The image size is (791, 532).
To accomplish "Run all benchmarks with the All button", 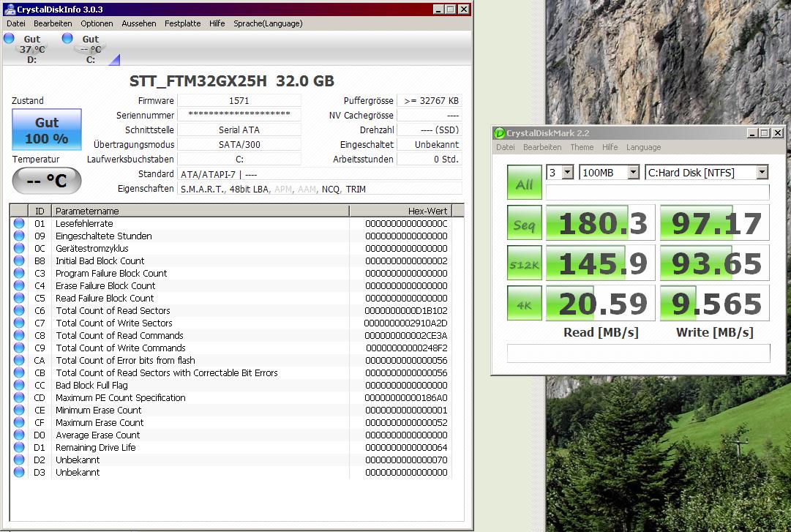I will coord(525,182).
